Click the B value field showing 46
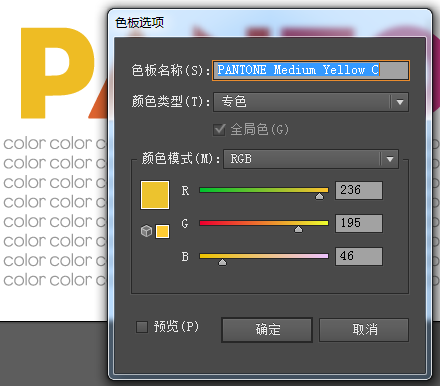This screenshot has height=386, width=440. (x=359, y=256)
